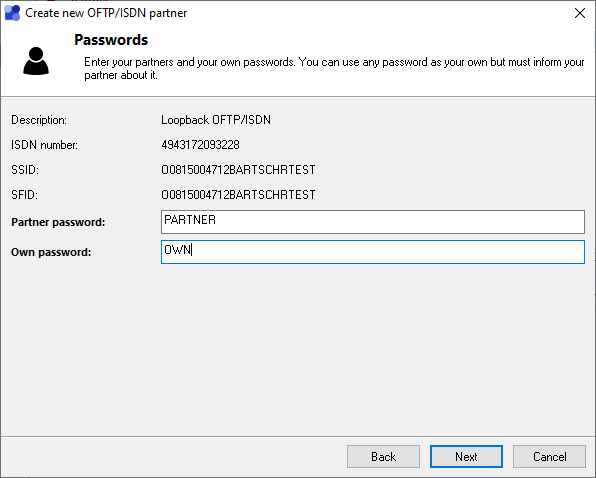Click the Description label
The height and width of the screenshot is (478, 596).
click(39, 120)
